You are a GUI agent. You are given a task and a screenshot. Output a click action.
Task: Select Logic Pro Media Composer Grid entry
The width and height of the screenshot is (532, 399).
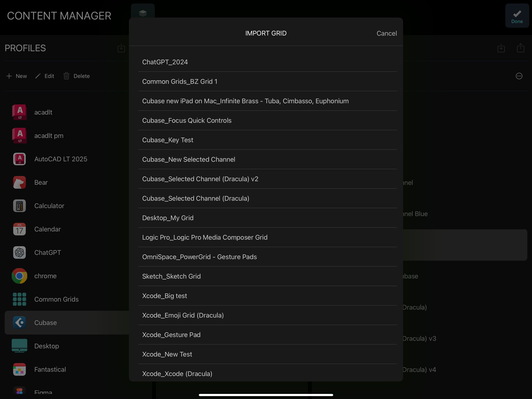[205, 237]
